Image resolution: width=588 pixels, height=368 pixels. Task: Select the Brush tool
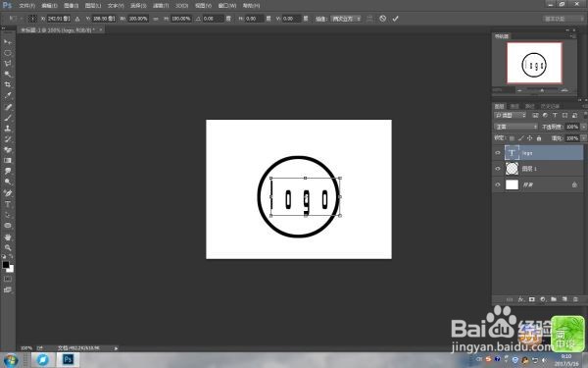coord(8,118)
